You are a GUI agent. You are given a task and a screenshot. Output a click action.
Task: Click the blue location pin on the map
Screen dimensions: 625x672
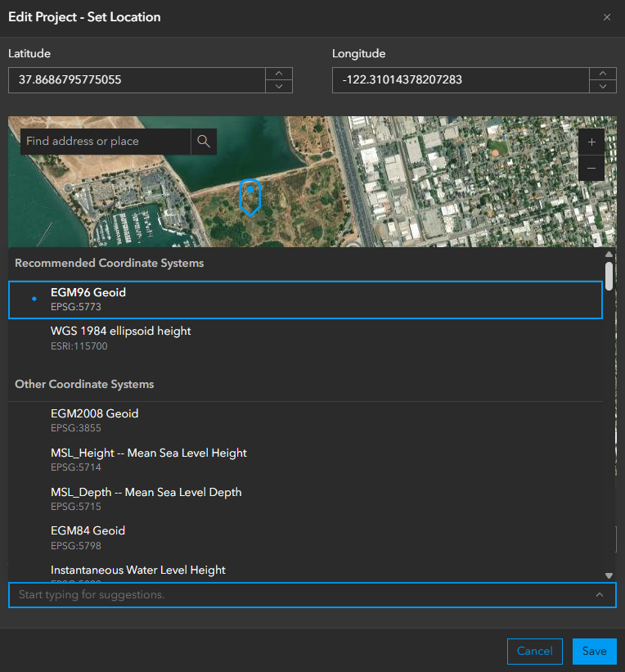click(x=250, y=196)
